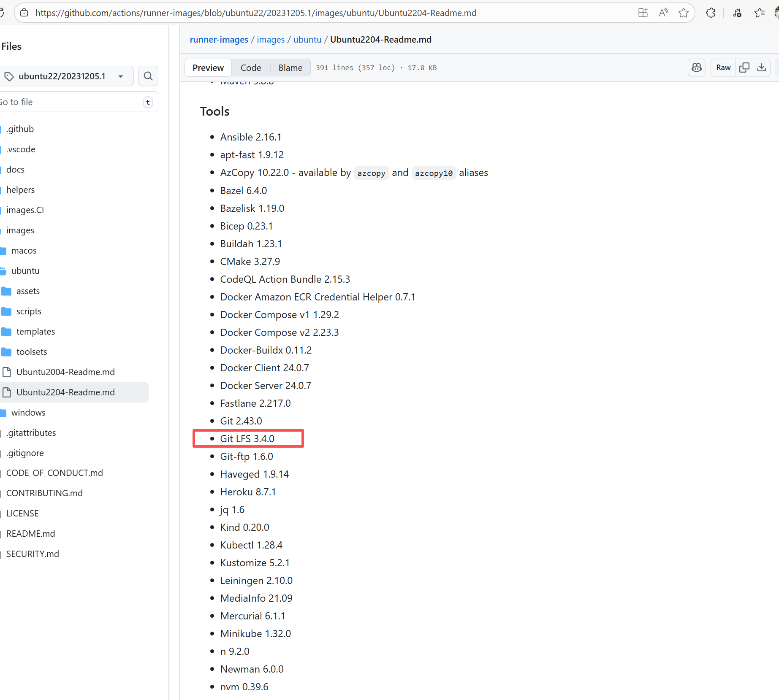Click the file search magnifier icon
The width and height of the screenshot is (779, 700).
148,76
